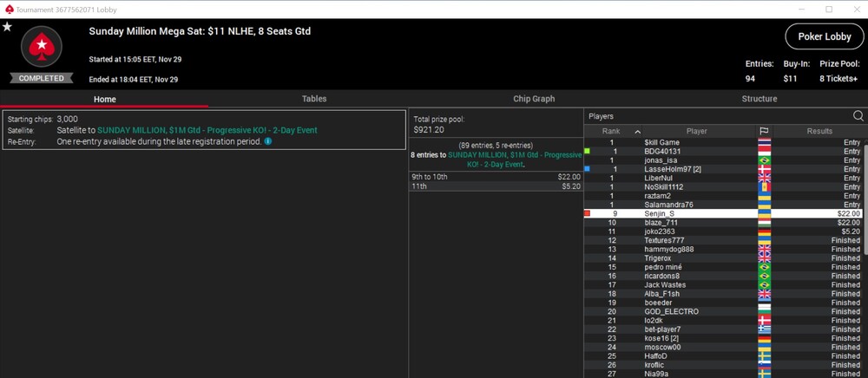Toggle the Rank column sort arrow
This screenshot has width=868, height=378.
point(636,132)
